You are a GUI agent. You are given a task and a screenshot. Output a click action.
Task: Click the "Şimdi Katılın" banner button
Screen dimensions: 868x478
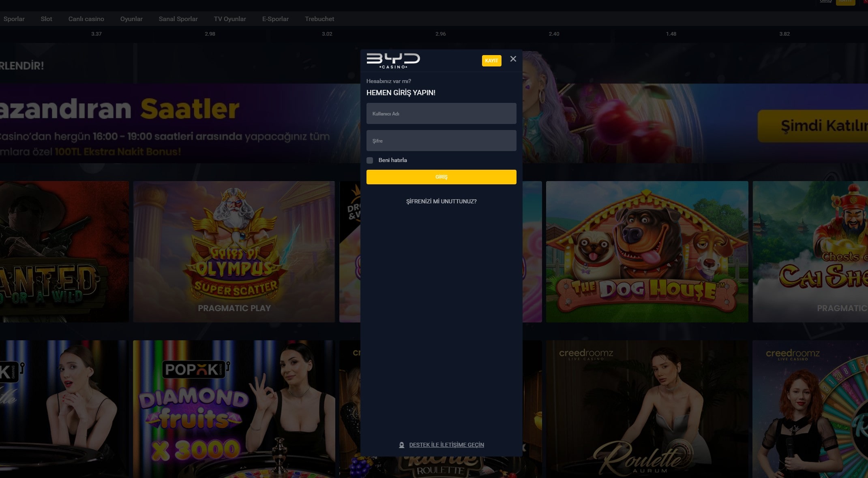tap(836, 126)
